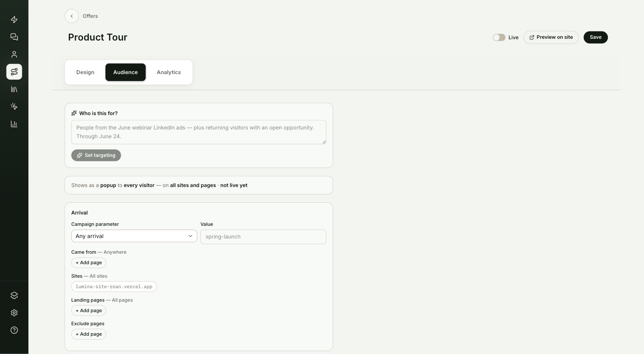Click the lumina-site-roan.vercel.app site chip
644x354 pixels.
pyautogui.click(x=114, y=287)
